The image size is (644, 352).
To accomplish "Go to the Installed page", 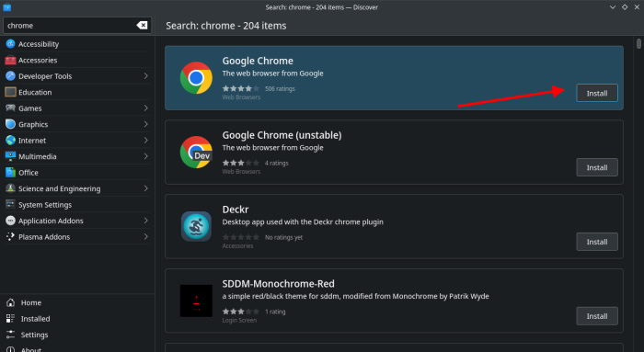I will (x=77, y=319).
